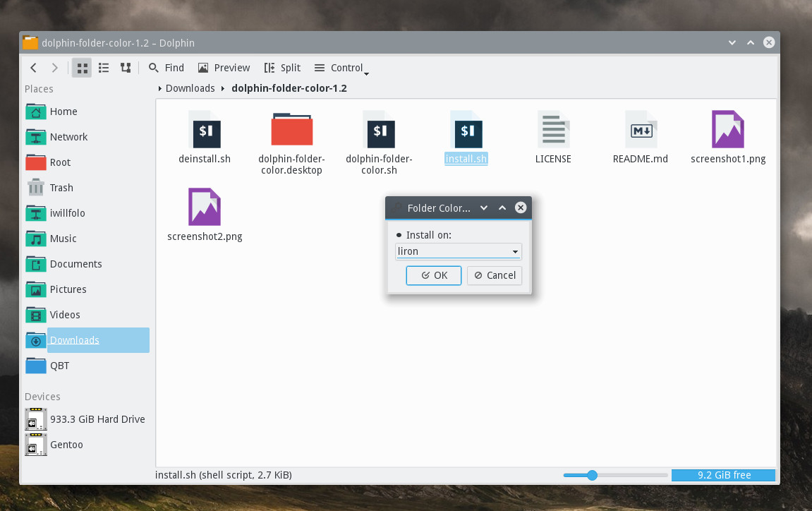Click the Dolphin window title bar icon
This screenshot has width=812, height=511.
[30, 42]
